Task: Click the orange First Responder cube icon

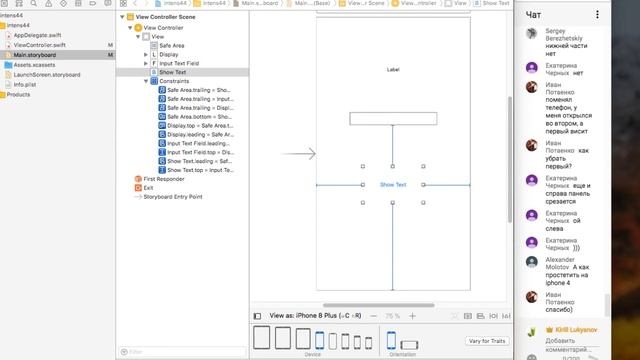Action: click(x=138, y=179)
